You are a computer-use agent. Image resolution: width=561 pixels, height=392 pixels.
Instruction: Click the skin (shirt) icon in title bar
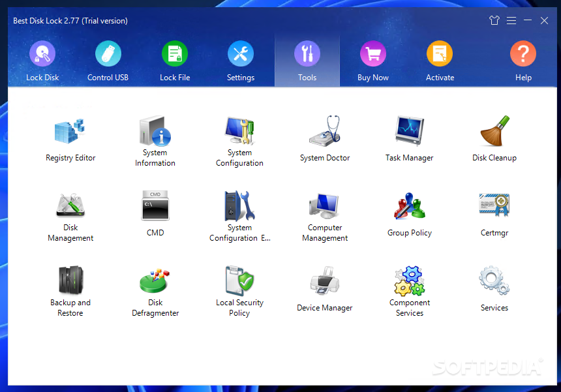[494, 20]
